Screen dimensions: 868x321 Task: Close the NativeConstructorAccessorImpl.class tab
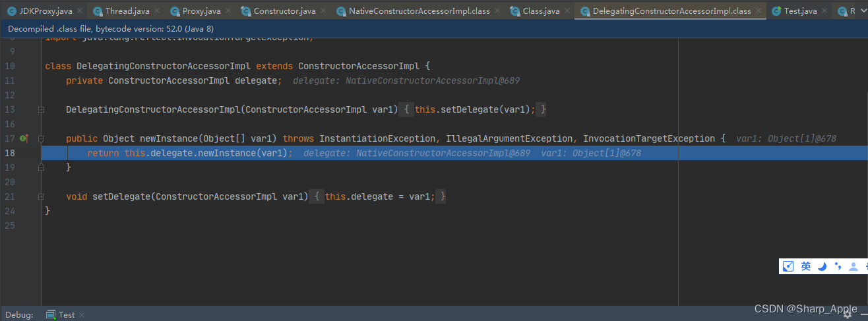pos(497,11)
